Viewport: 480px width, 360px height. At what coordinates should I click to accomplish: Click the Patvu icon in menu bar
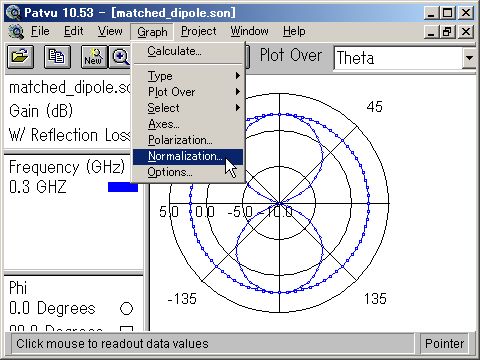(x=16, y=32)
